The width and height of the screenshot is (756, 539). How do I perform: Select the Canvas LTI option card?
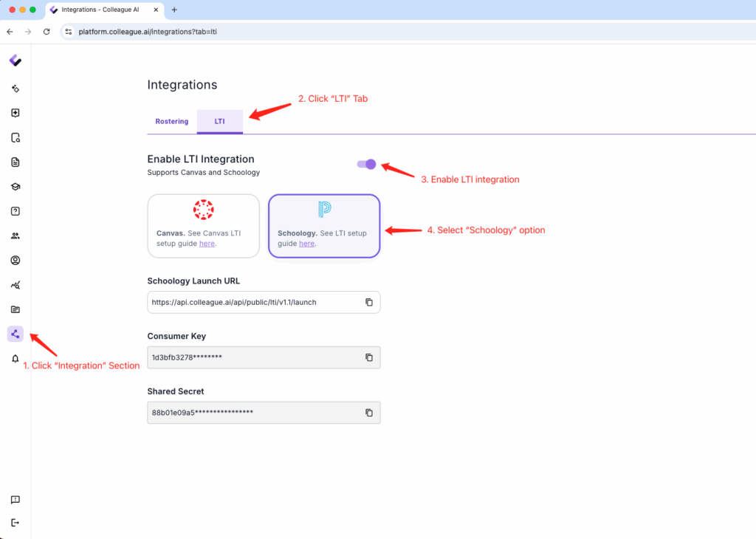pyautogui.click(x=203, y=226)
